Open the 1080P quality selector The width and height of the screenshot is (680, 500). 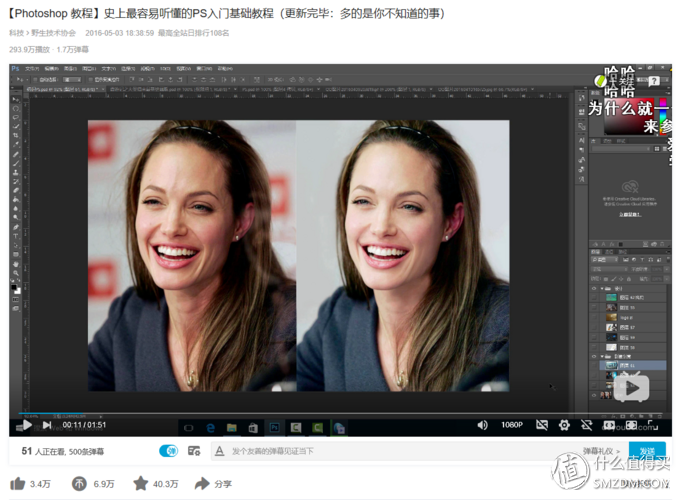(511, 425)
